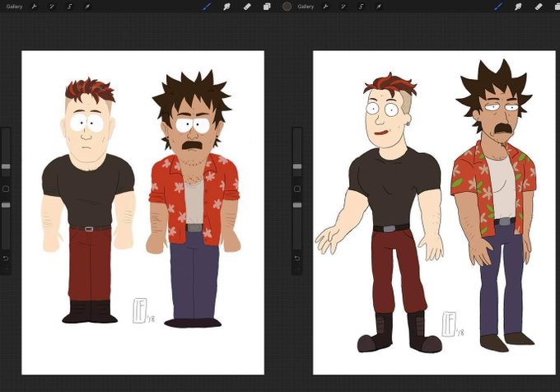Open the Layers panel in left window
560x392 pixels.
pyautogui.click(x=267, y=7)
